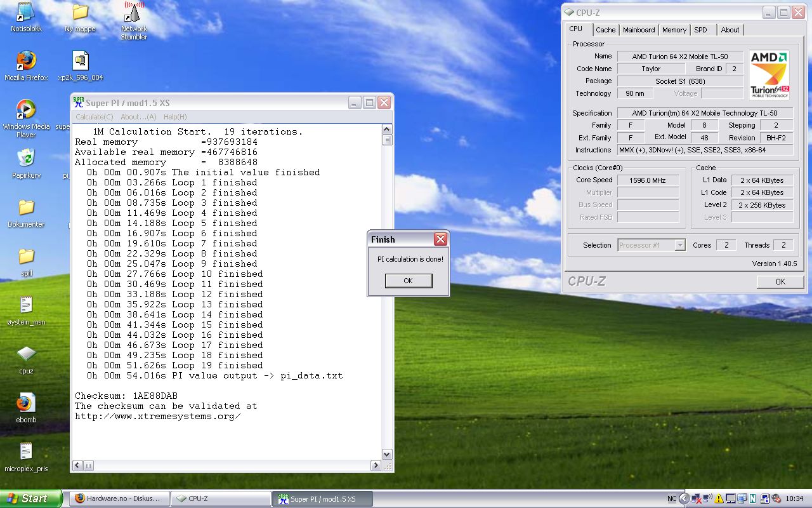Click Super PI scrollbar down arrow

(x=387, y=455)
